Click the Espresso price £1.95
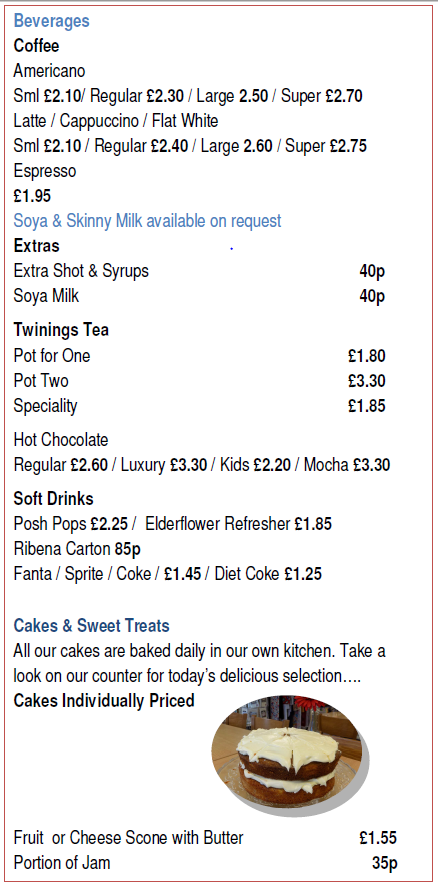438x885 pixels. (32, 196)
